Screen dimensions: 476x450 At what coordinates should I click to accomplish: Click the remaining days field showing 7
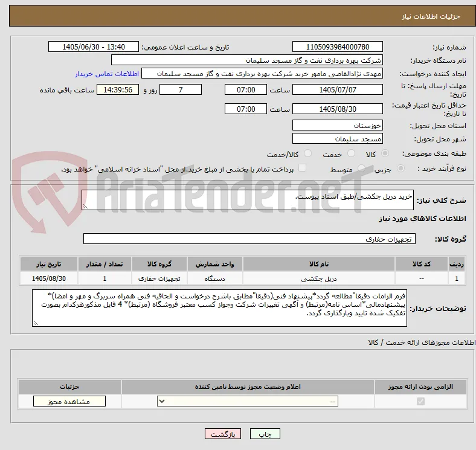pyautogui.click(x=181, y=89)
